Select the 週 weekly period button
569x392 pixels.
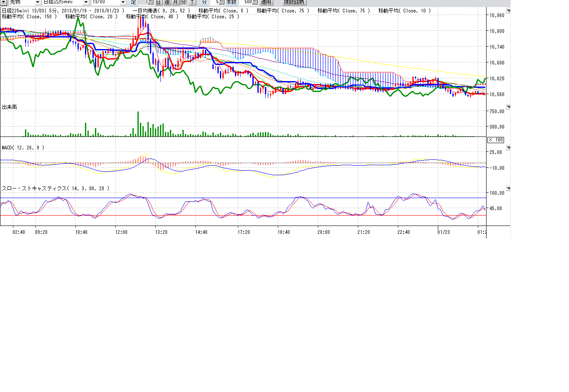pyautogui.click(x=167, y=2)
